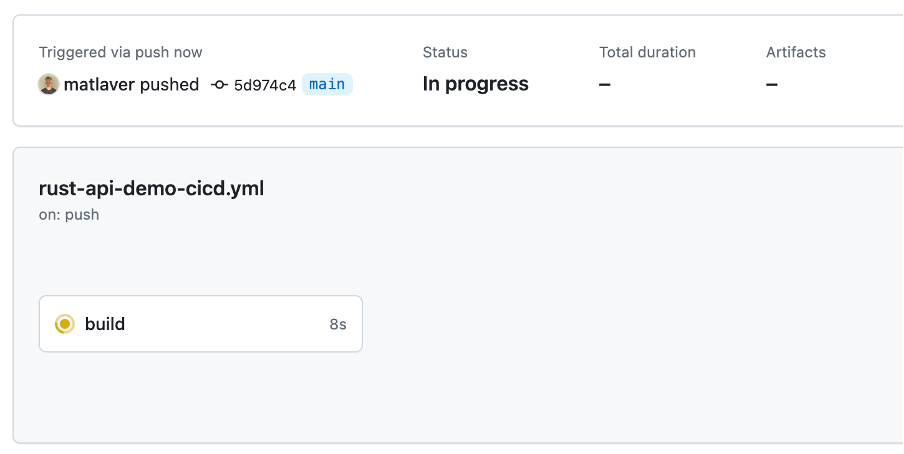Click the Artifacts heading
Screen dimensions: 904x454
[796, 52]
